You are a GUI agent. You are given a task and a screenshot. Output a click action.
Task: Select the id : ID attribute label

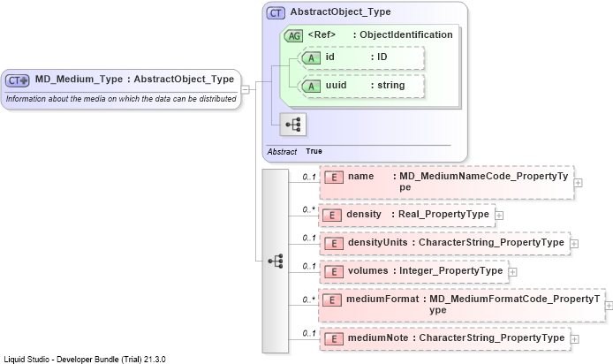[356, 57]
